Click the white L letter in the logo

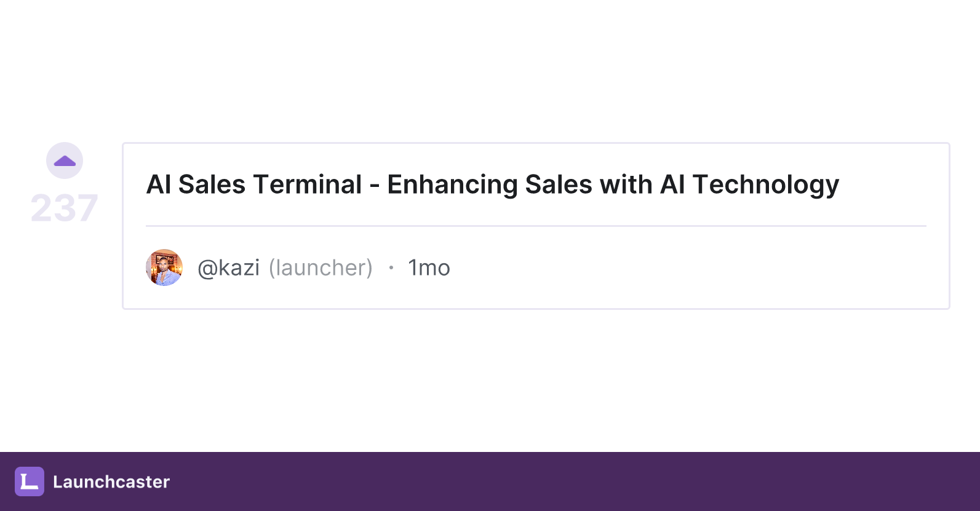30,481
